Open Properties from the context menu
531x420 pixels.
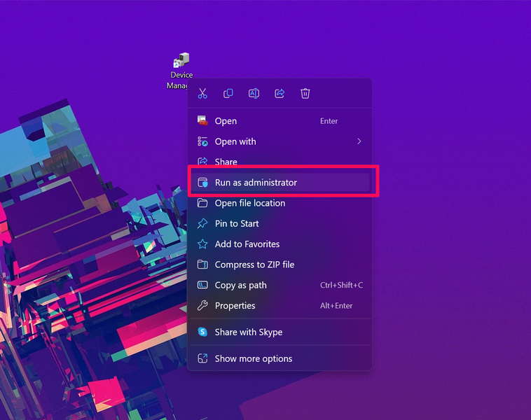235,306
